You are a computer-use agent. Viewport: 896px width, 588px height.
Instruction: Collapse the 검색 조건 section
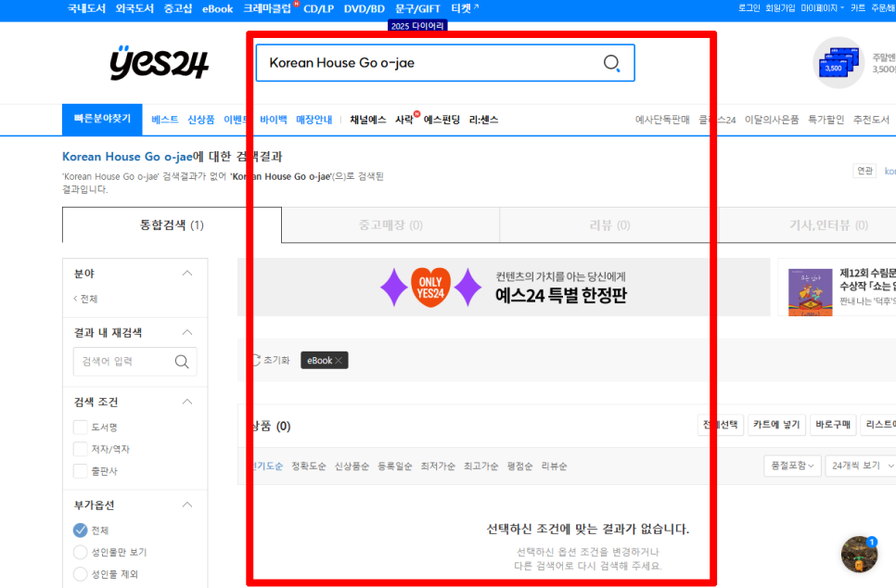(x=186, y=402)
